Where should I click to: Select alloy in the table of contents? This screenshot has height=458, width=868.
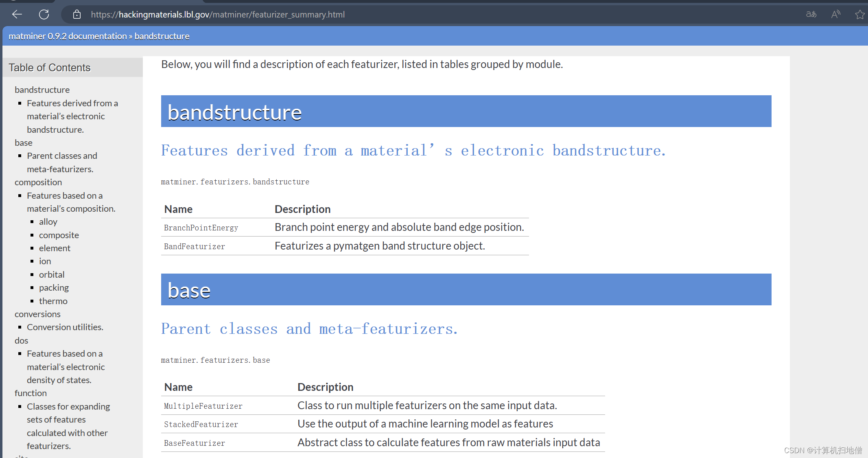pos(48,222)
